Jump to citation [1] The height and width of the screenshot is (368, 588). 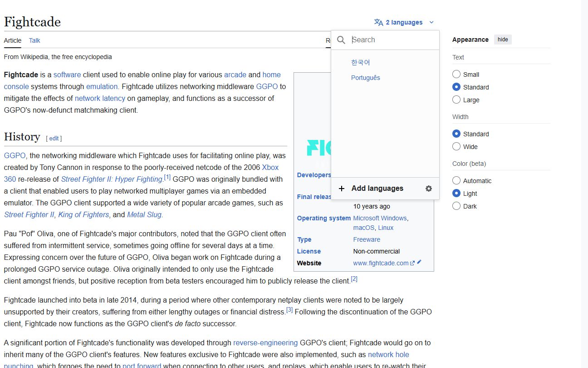(167, 177)
